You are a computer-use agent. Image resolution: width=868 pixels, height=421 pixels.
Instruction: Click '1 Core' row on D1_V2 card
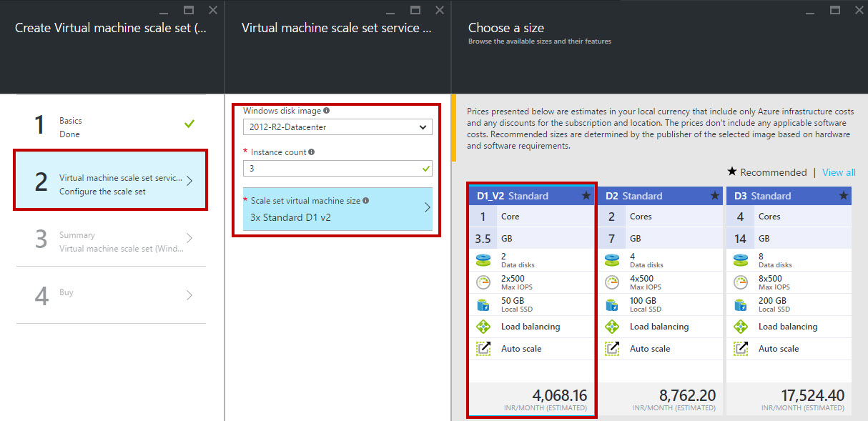tap(531, 217)
